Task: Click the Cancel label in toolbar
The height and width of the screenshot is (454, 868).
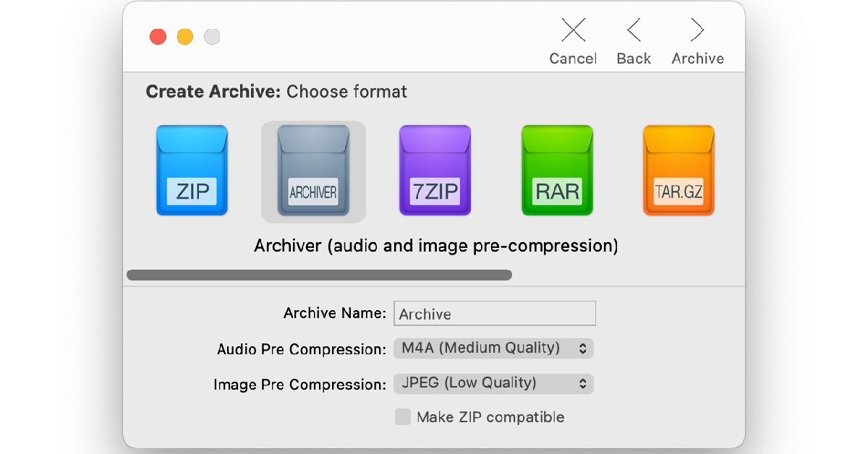Action: click(573, 59)
